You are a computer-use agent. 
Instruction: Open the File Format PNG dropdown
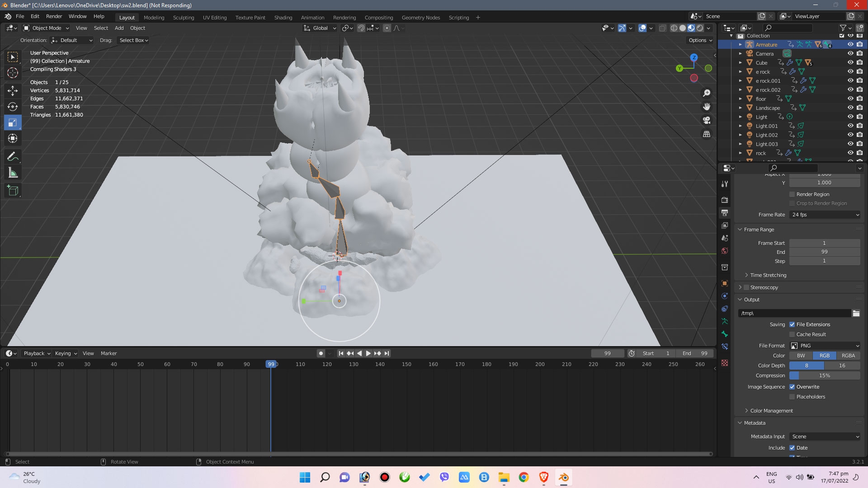click(825, 346)
